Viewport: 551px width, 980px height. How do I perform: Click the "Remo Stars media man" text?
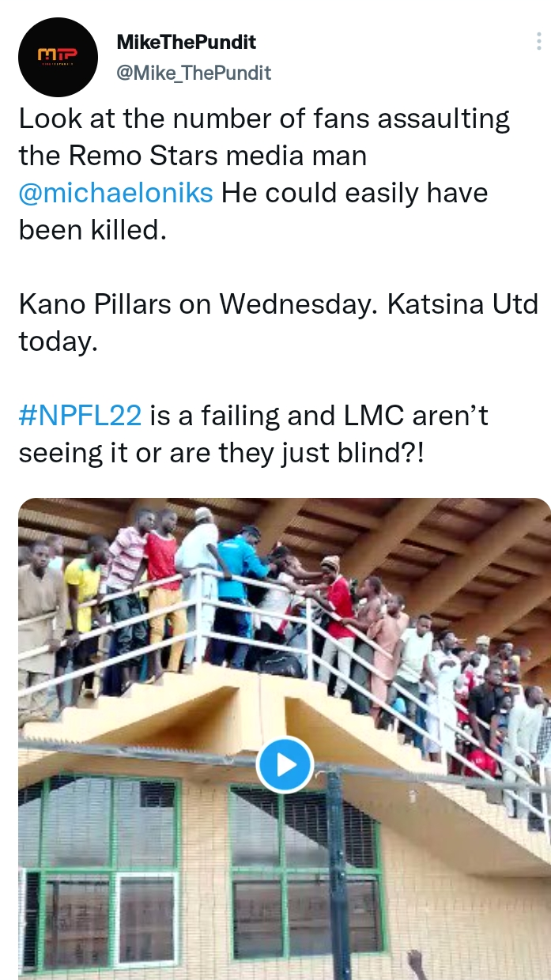coord(217,156)
